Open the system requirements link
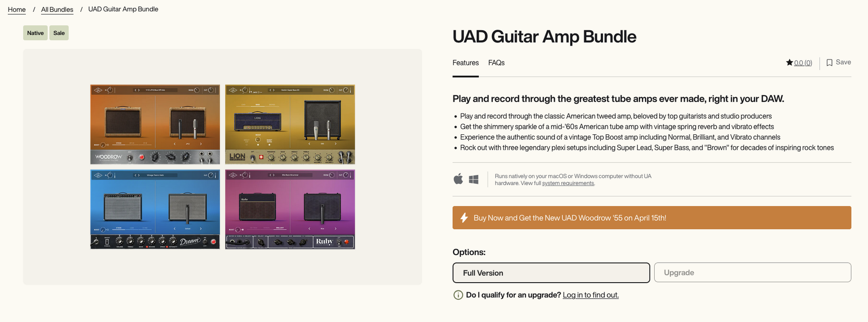868x322 pixels. coord(568,183)
